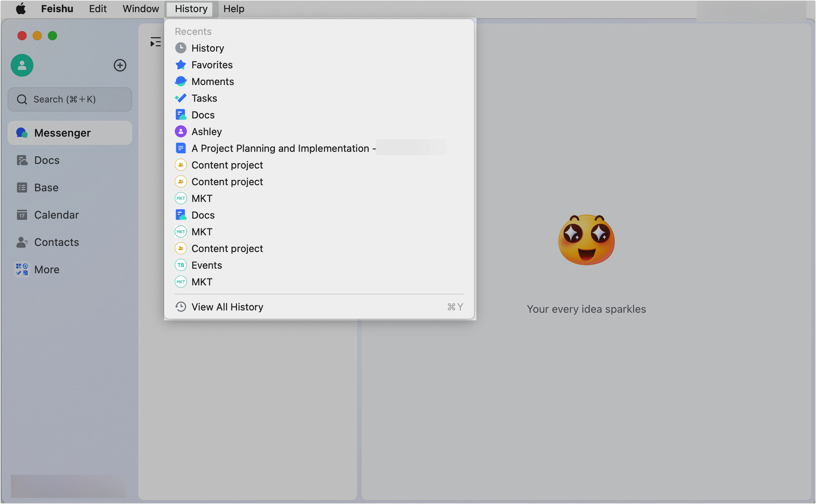Open the Messenger section in sidebar
The image size is (816, 504).
pyautogui.click(x=62, y=133)
